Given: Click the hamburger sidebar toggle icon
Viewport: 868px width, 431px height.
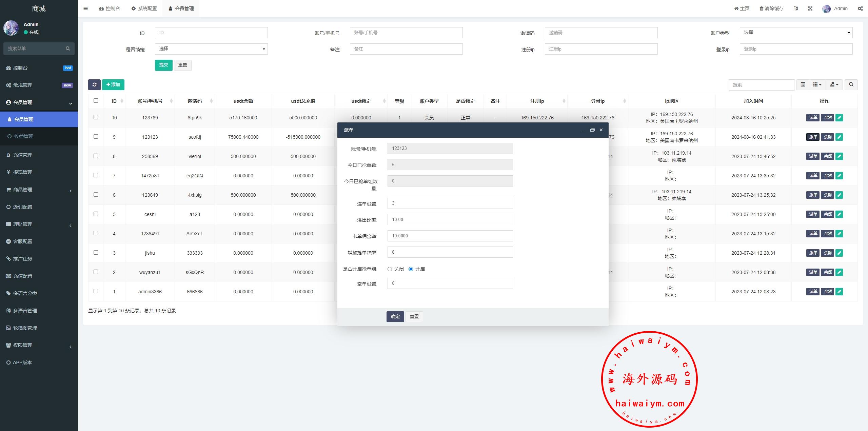Looking at the screenshot, I should tap(85, 8).
